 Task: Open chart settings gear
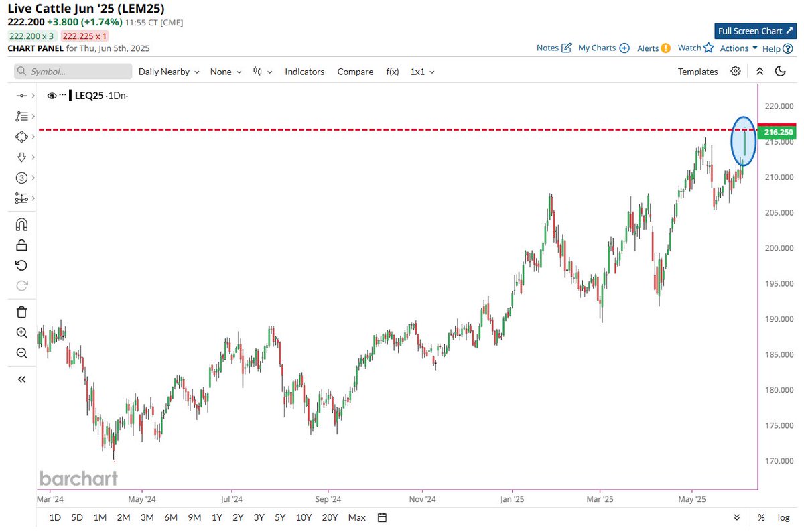pos(736,71)
